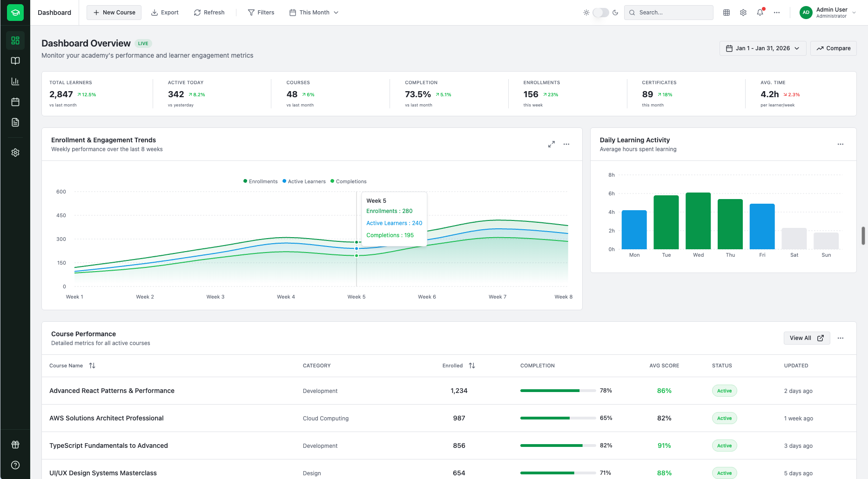868x479 pixels.
Task: Open Advanced React Patterns & Performance course
Action: [112, 391]
